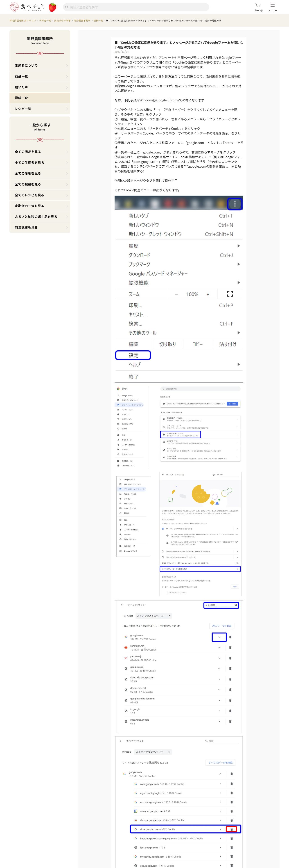Screen dimensions: 289x868
Task: Open 定期便の一覧を見る
Action: click(x=40, y=206)
